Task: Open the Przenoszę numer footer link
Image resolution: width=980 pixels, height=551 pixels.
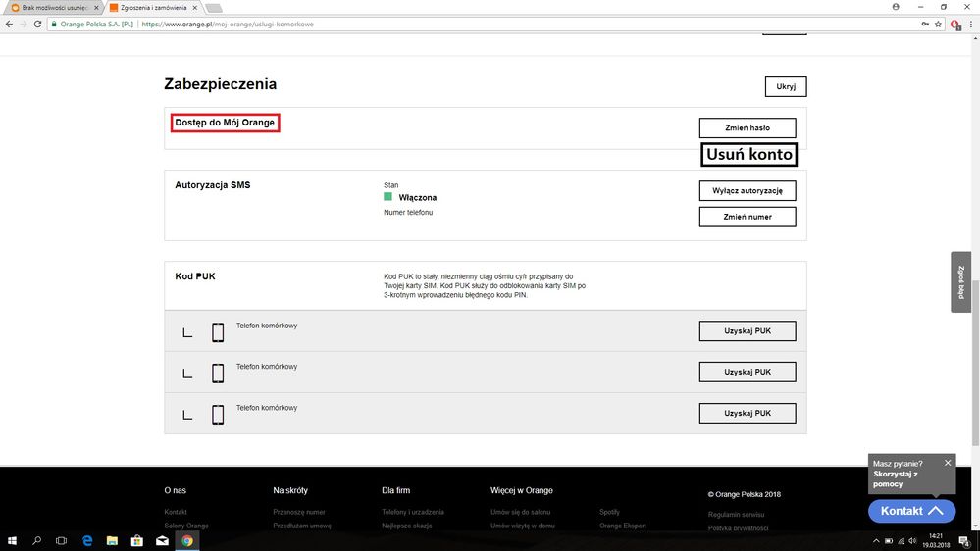Action: (298, 512)
